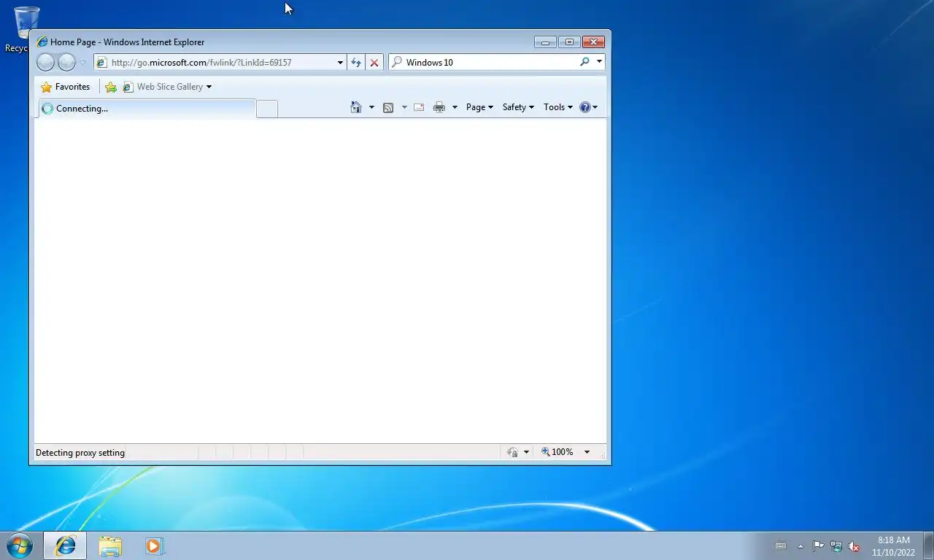The width and height of the screenshot is (934, 560).
Task: Close the Internet Explorer window
Action: (594, 42)
